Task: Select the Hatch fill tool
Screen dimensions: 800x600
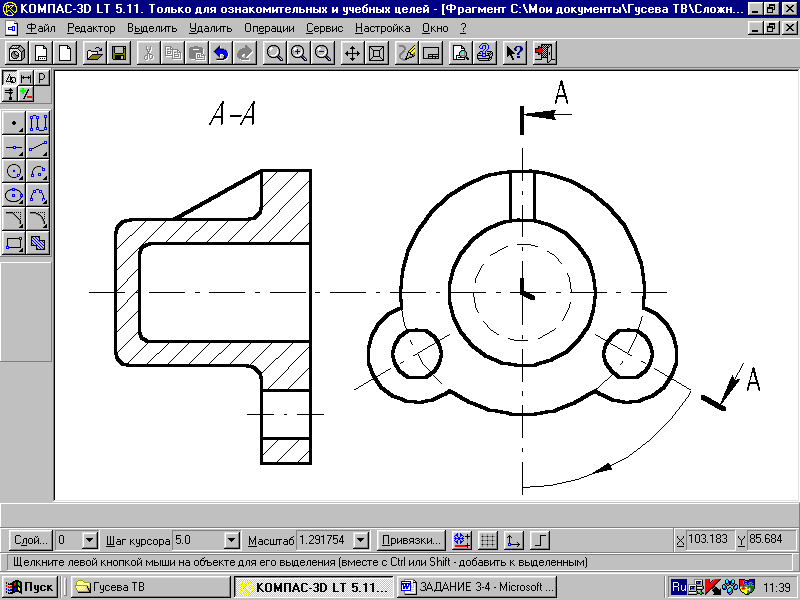Action: tap(38, 243)
